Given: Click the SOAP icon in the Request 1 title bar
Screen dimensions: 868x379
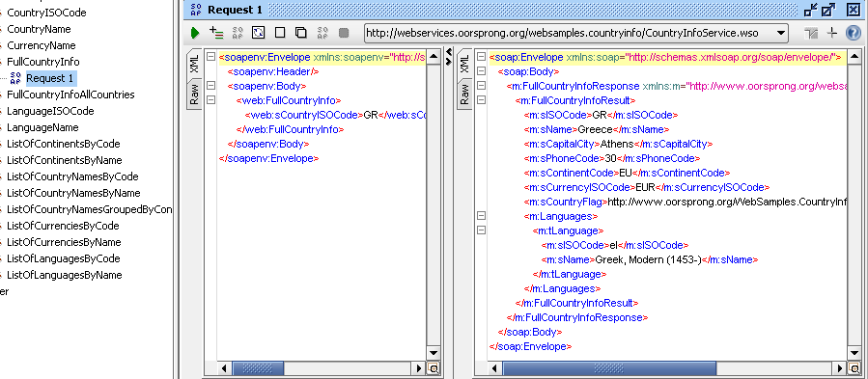Looking at the screenshot, I should [196, 10].
